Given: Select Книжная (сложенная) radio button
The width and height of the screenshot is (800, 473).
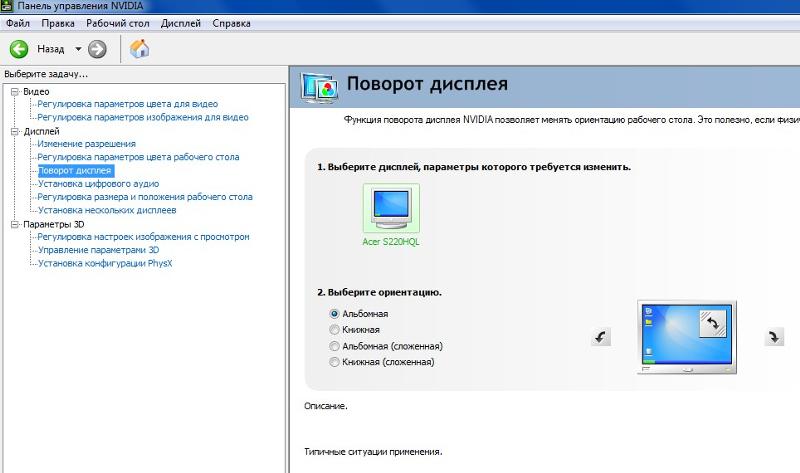Looking at the screenshot, I should point(334,362).
